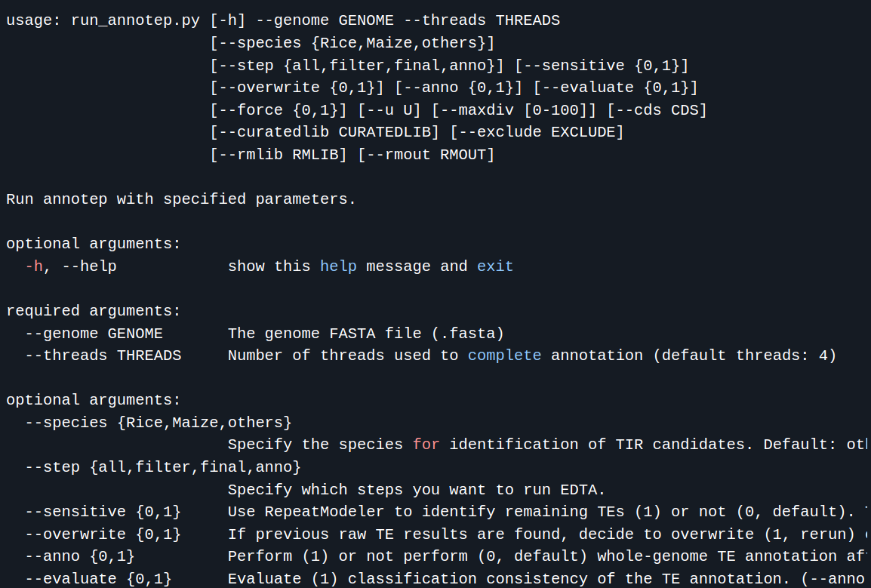The width and height of the screenshot is (871, 588).
Task: Click the "--threads THREADS" entry under required arguments
Action: (103, 355)
